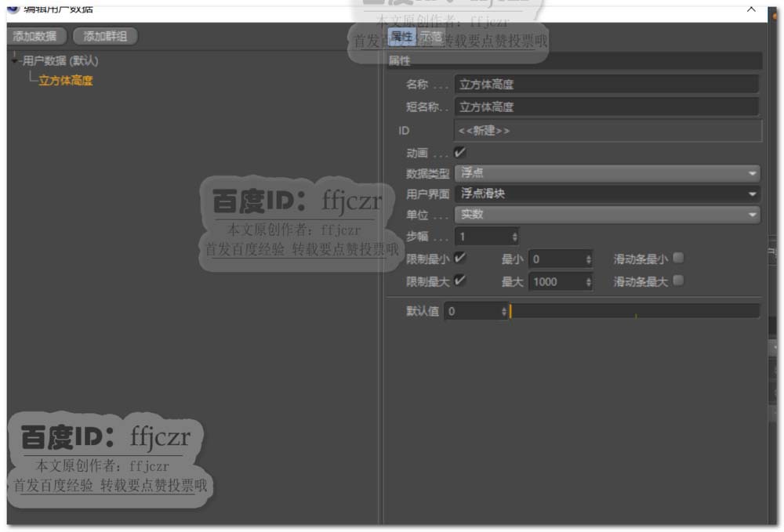Screen dimensions: 784x532
Task: Click the 最小 stepper arrows
Action: pyautogui.click(x=589, y=259)
